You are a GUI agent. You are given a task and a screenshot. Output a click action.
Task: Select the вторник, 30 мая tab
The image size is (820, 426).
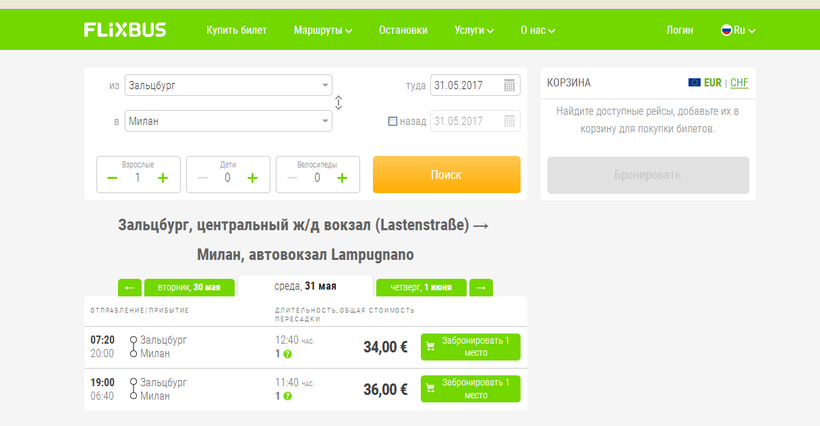(189, 288)
